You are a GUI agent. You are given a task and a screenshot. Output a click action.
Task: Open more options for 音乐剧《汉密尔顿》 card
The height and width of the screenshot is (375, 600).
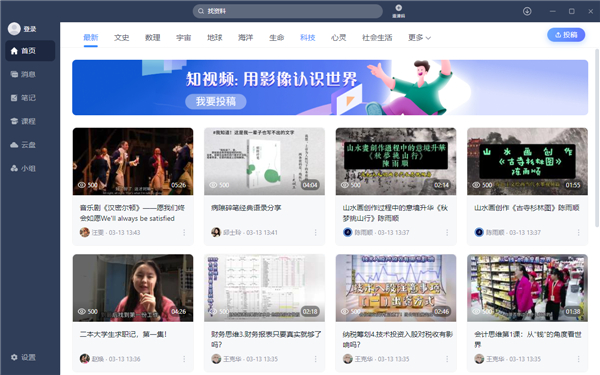point(184,232)
